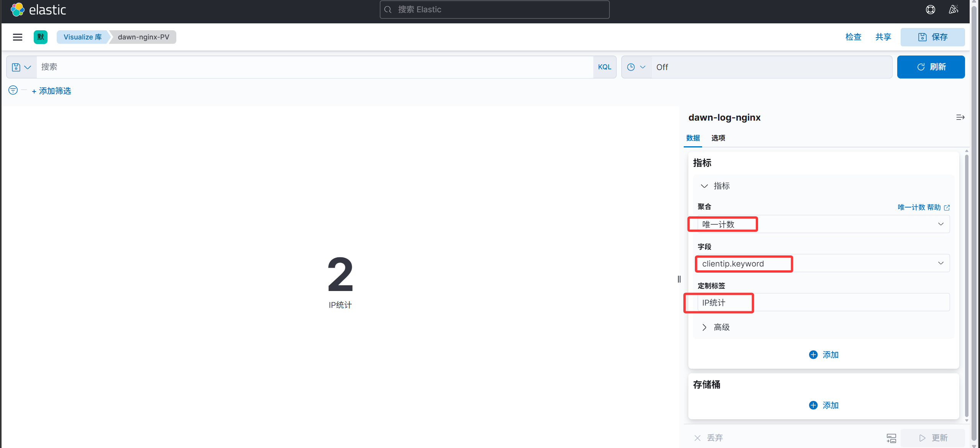Open the help menu lifebuoy icon
The image size is (980, 448).
pos(930,10)
